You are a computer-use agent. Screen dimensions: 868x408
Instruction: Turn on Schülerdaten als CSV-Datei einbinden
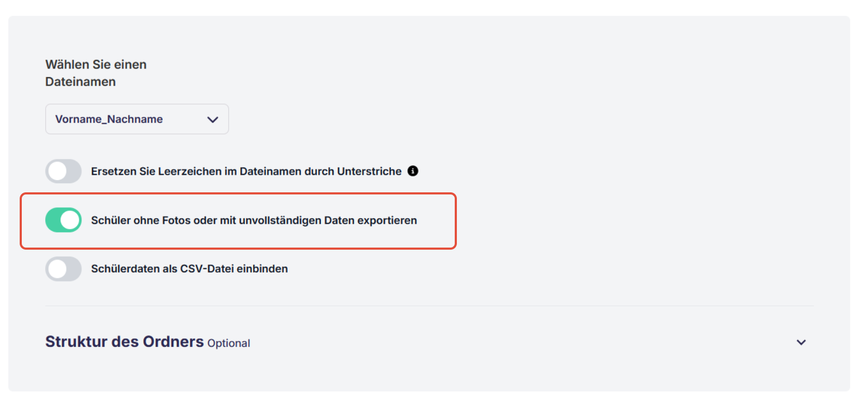click(63, 269)
